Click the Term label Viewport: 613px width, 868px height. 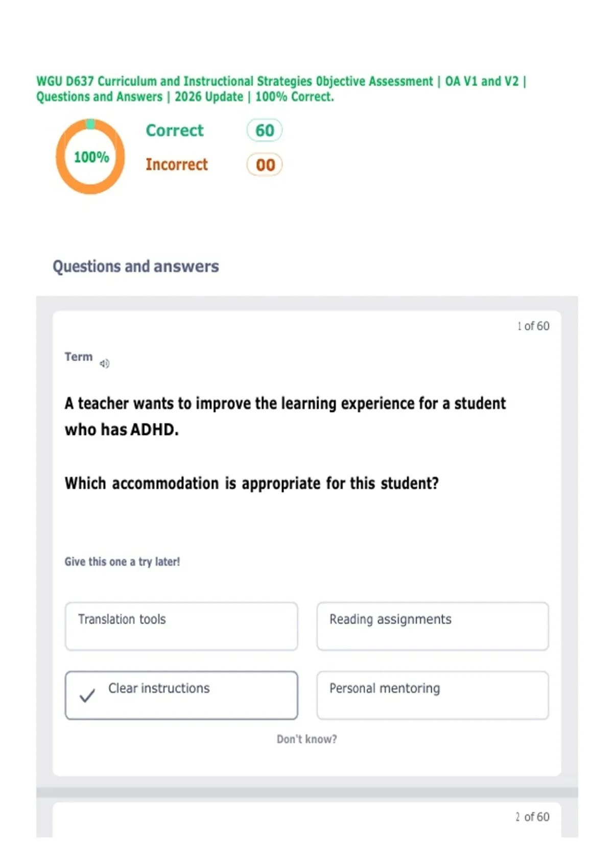click(78, 356)
